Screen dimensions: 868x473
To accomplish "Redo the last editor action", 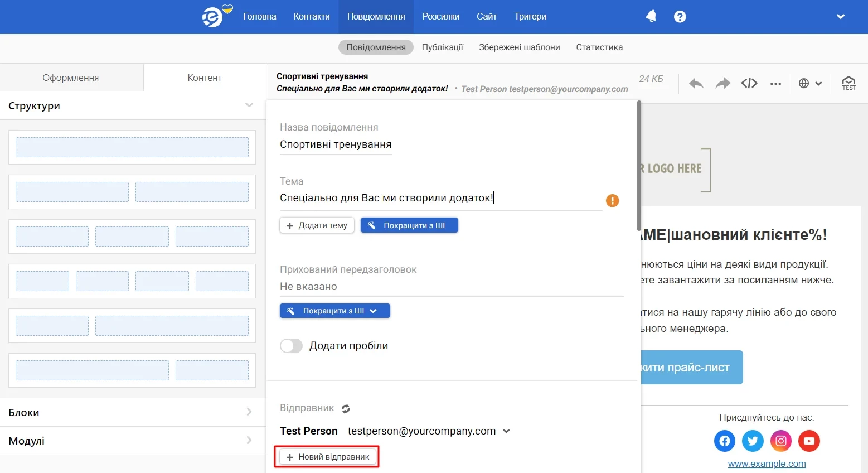I will coord(722,84).
